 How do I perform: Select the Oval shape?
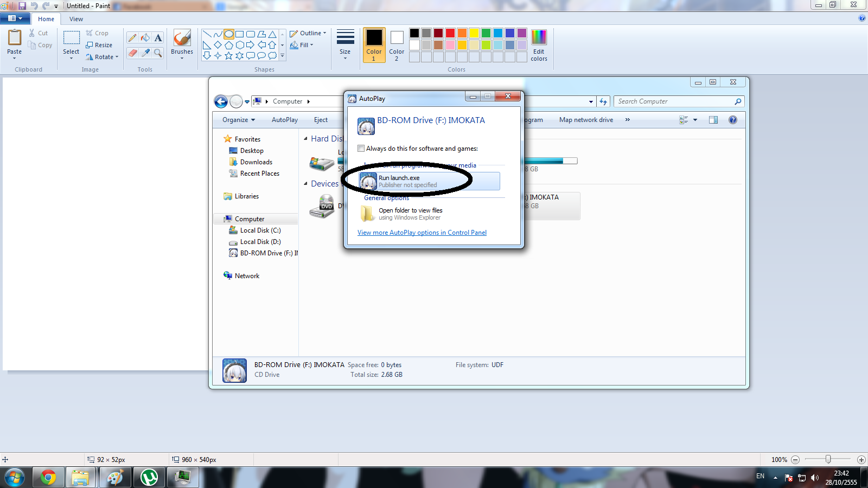229,34
